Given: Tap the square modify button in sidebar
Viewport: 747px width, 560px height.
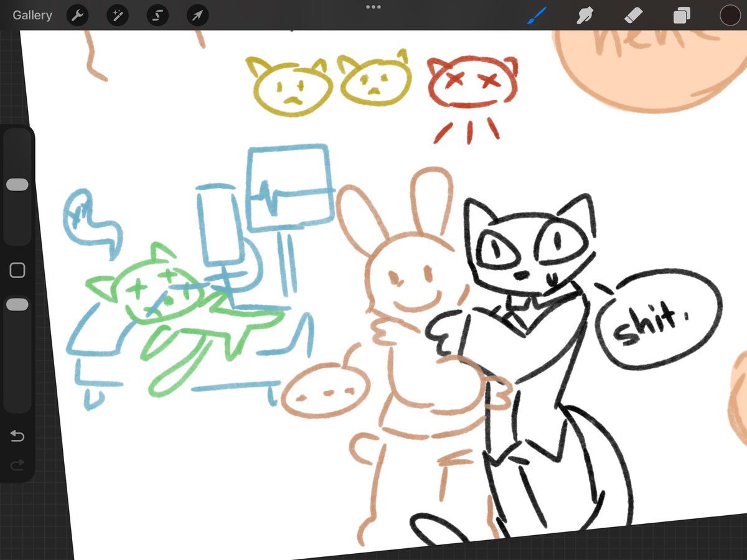Looking at the screenshot, I should click(17, 270).
